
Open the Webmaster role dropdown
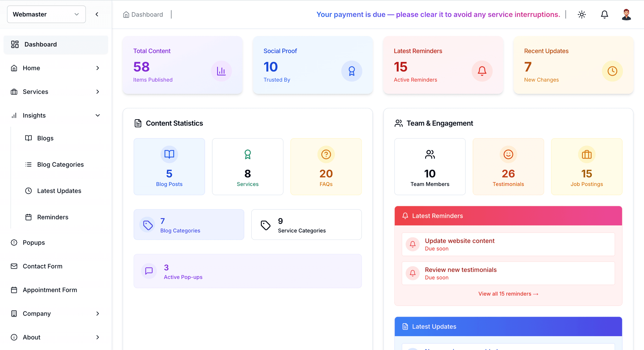pos(46,14)
